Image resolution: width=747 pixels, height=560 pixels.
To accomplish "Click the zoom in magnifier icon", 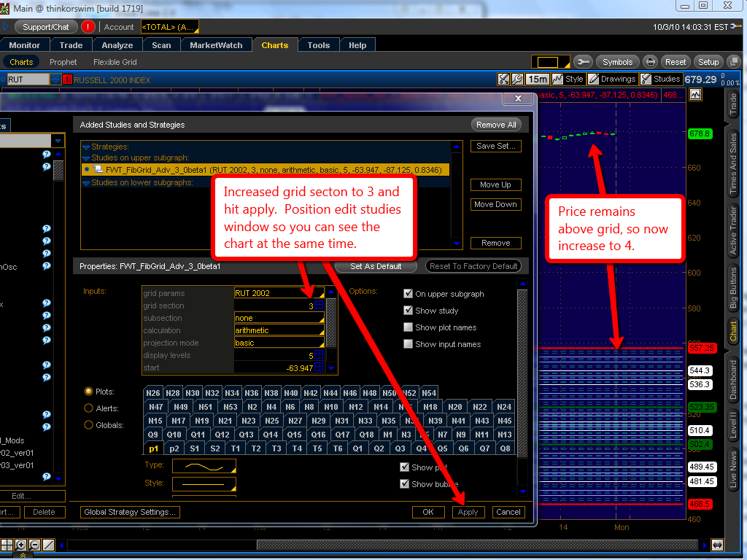I will pos(20,545).
